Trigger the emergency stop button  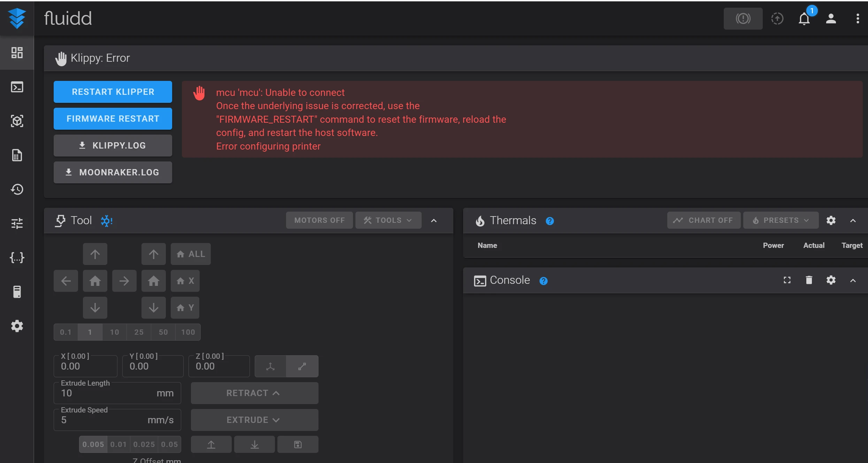tap(743, 18)
